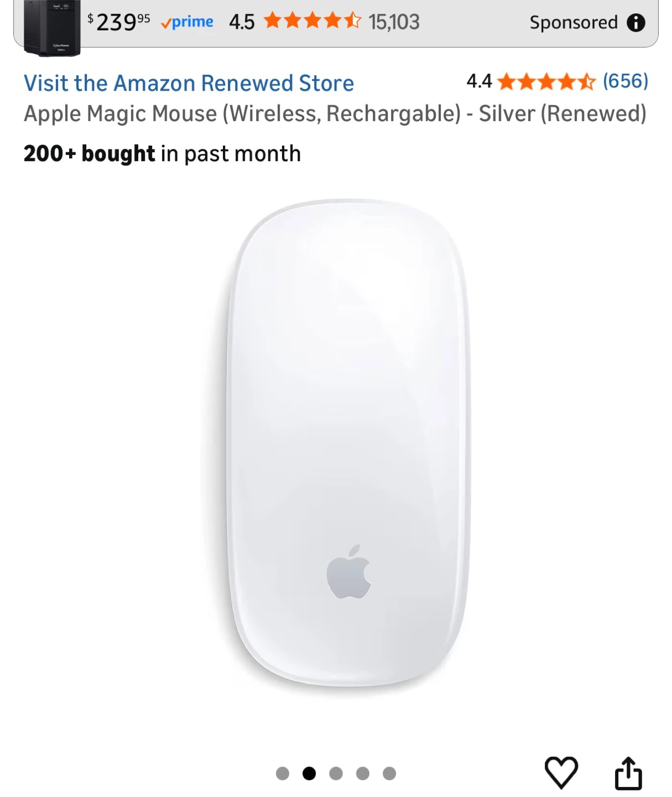Tap the 200+ bought in past month text
The height and width of the screenshot is (797, 672).
coord(162,154)
